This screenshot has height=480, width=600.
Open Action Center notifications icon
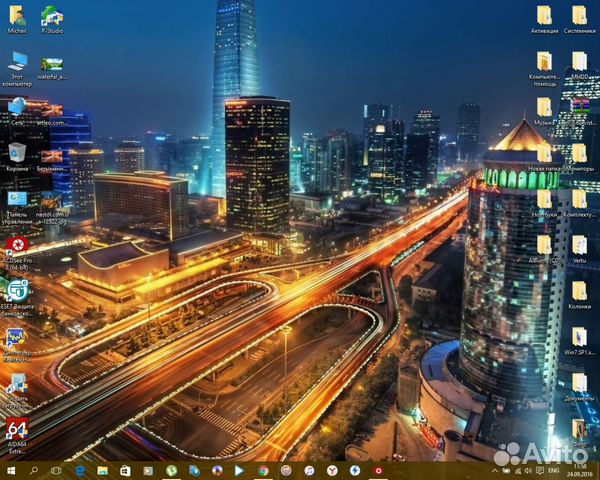[x=540, y=471]
